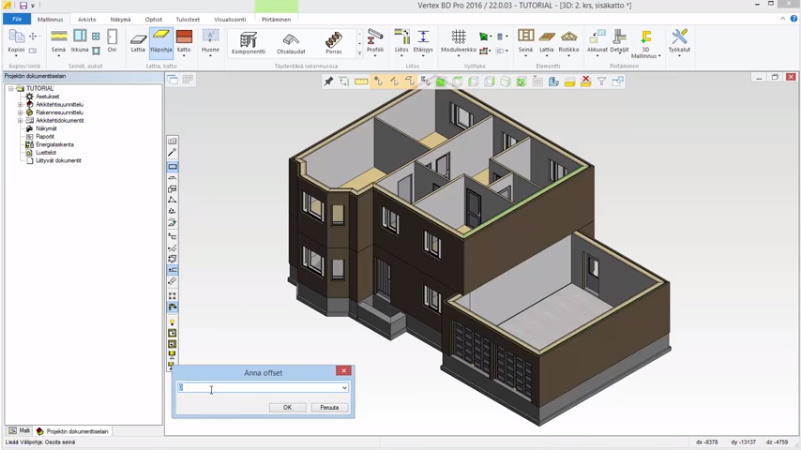Open the offset value combo box dropdown
This screenshot has height=452, width=801.
click(345, 388)
